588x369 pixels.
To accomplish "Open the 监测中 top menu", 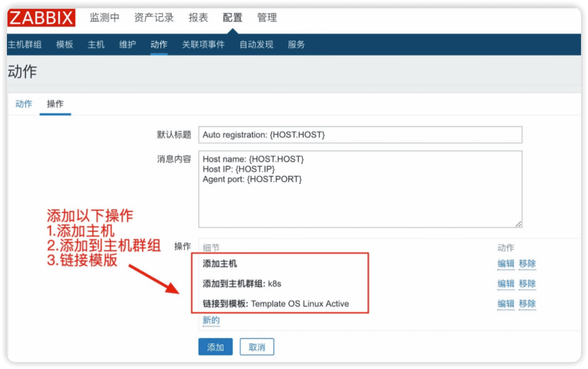I will [105, 18].
